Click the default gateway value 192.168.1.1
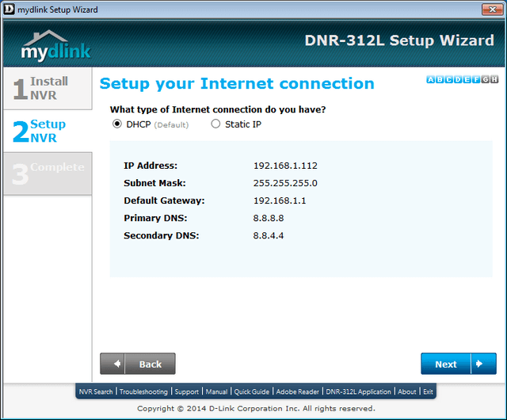 [280, 200]
